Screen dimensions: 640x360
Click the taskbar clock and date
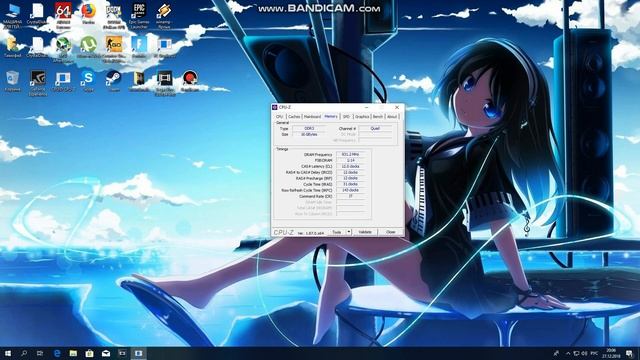point(611,353)
